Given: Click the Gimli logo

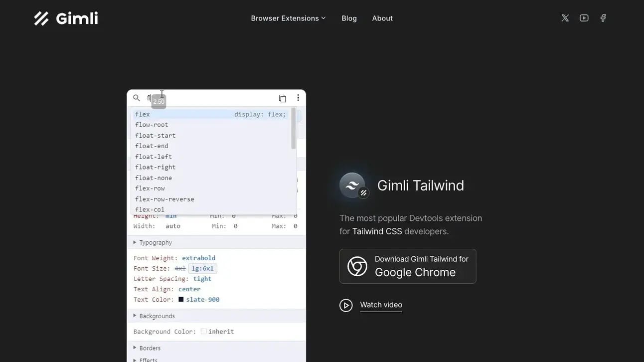Looking at the screenshot, I should [x=66, y=18].
